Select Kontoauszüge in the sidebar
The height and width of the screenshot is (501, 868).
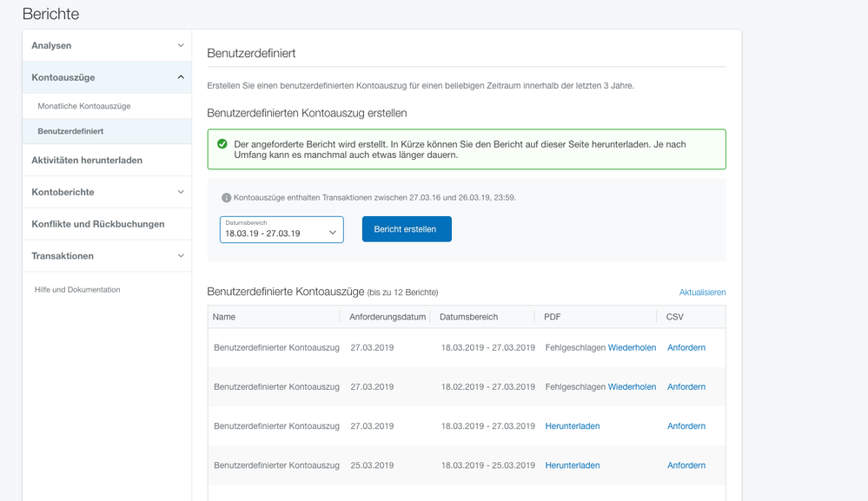[107, 77]
